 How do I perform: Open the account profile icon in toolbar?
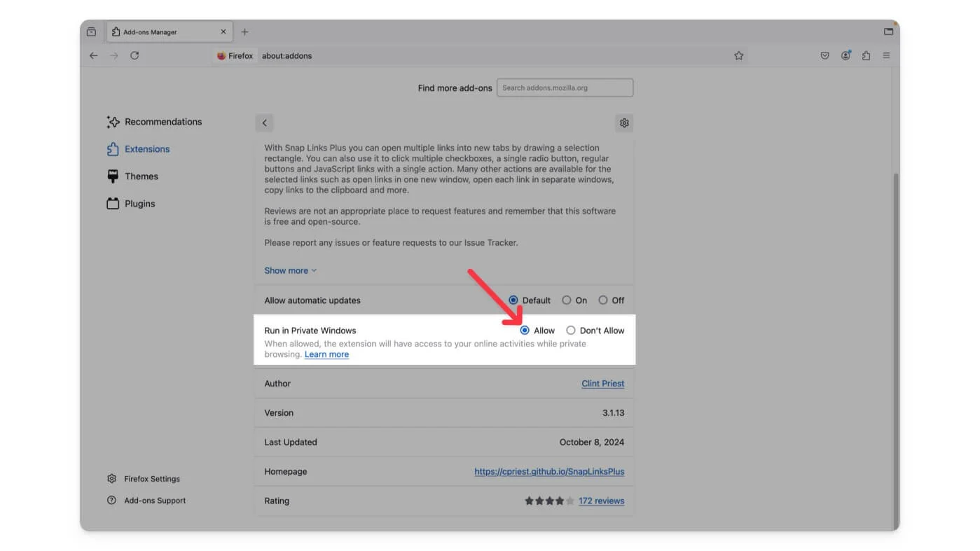click(846, 55)
